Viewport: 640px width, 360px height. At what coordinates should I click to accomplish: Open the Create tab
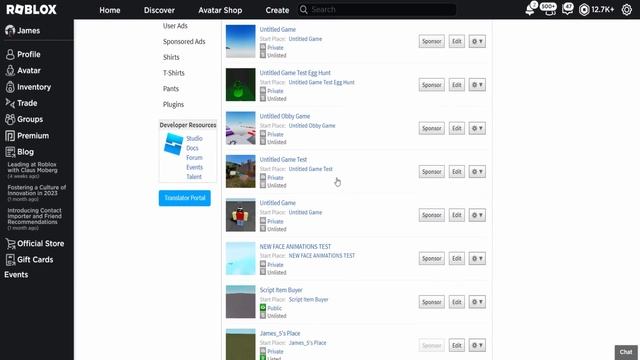coord(277,10)
